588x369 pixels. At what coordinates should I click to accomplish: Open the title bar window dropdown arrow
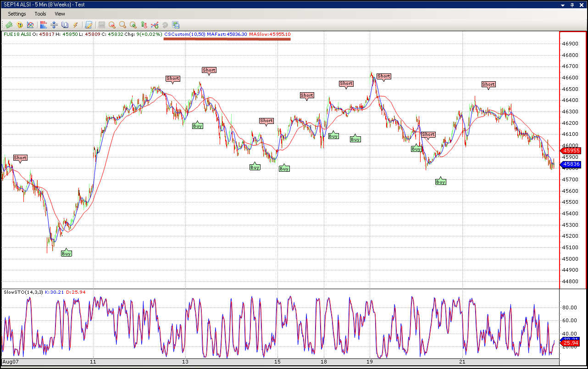click(x=564, y=5)
